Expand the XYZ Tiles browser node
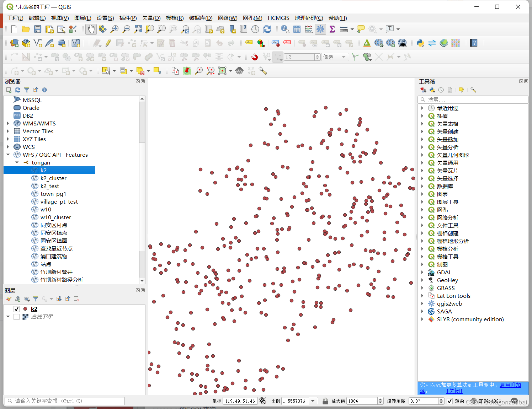Image resolution: width=532 pixels, height=409 pixels. tap(8, 139)
